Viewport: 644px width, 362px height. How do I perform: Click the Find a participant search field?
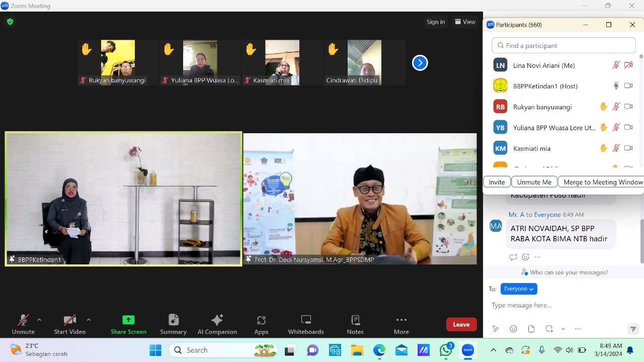pyautogui.click(x=563, y=45)
